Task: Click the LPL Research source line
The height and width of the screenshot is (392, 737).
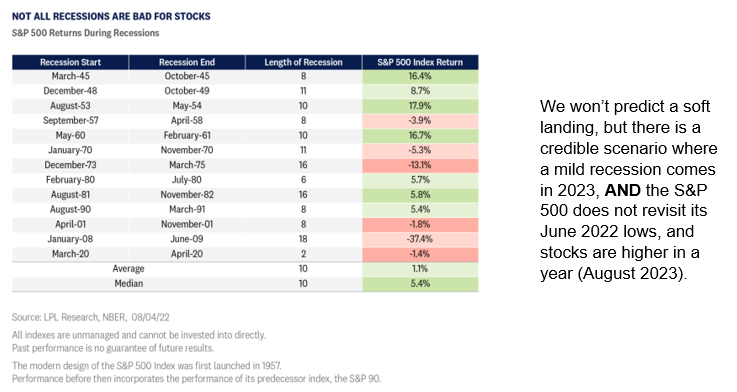Action: [91, 317]
